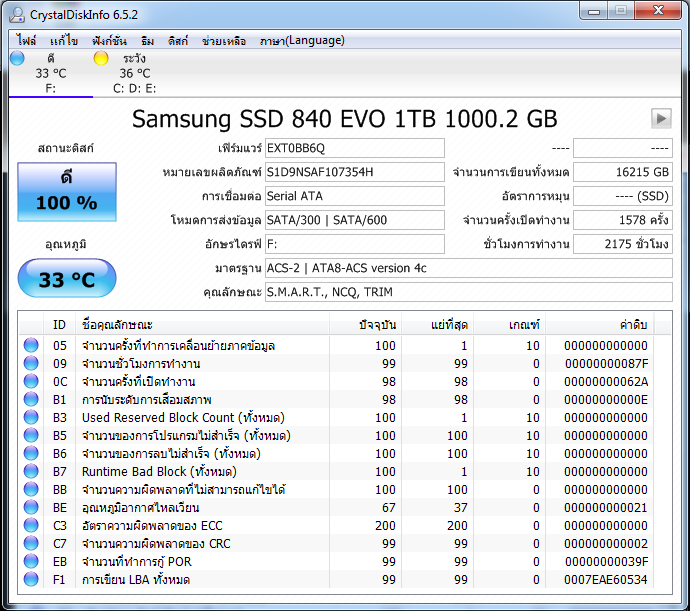The height and width of the screenshot is (612, 690).
Task: Click status circle of attribute B7
Action: pos(31,471)
